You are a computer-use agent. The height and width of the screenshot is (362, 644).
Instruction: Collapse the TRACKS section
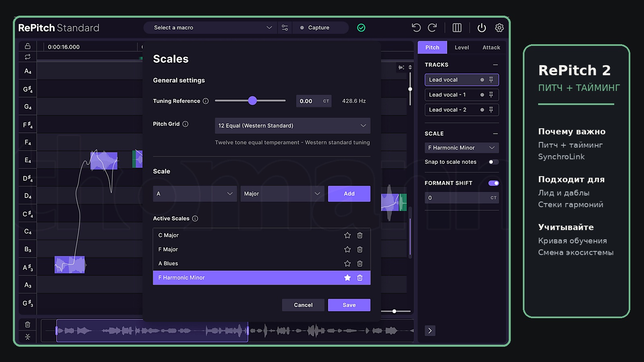click(x=495, y=65)
